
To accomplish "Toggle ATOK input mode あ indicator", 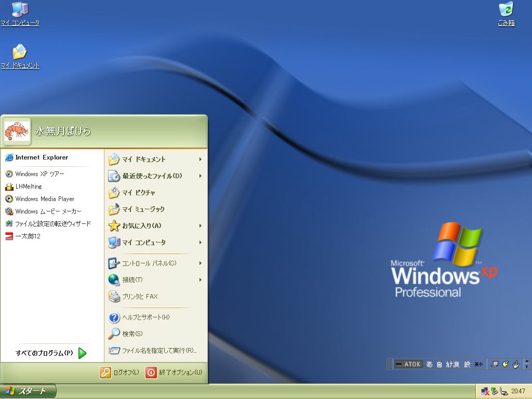I will pos(429,364).
